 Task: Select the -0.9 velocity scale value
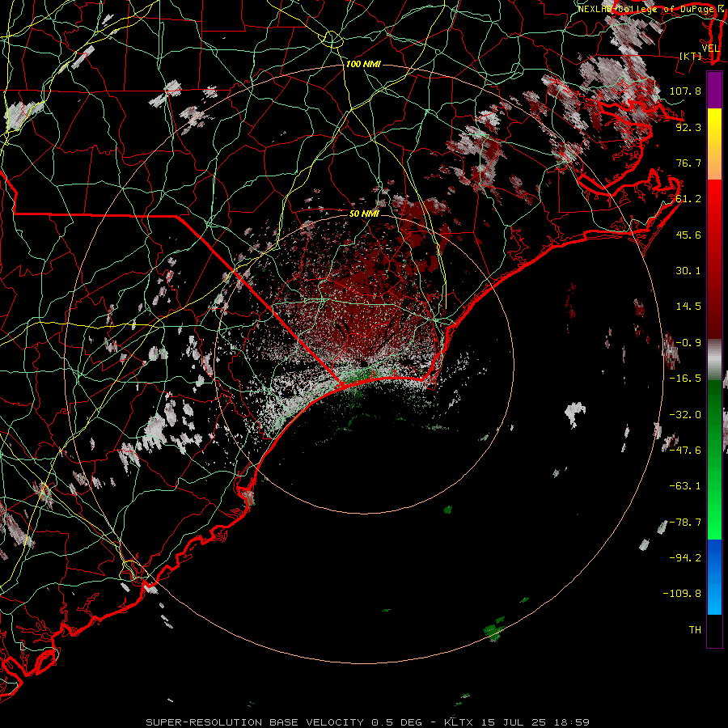(688, 343)
